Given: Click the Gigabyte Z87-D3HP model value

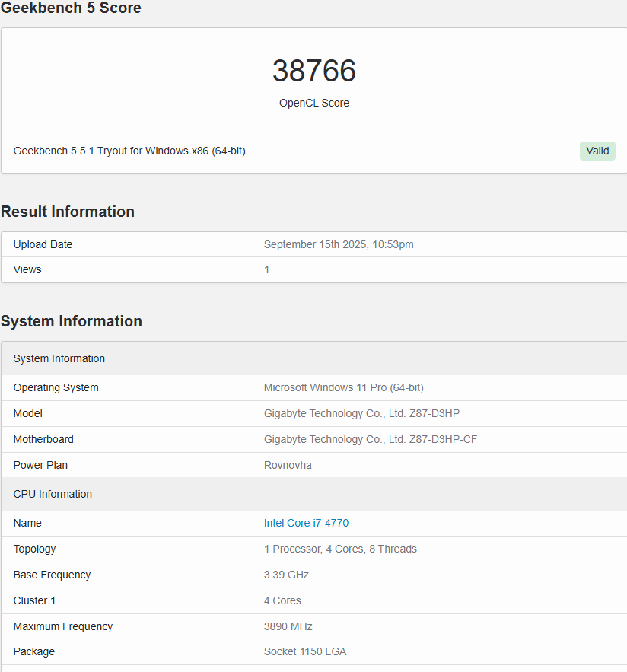Looking at the screenshot, I should [361, 413].
